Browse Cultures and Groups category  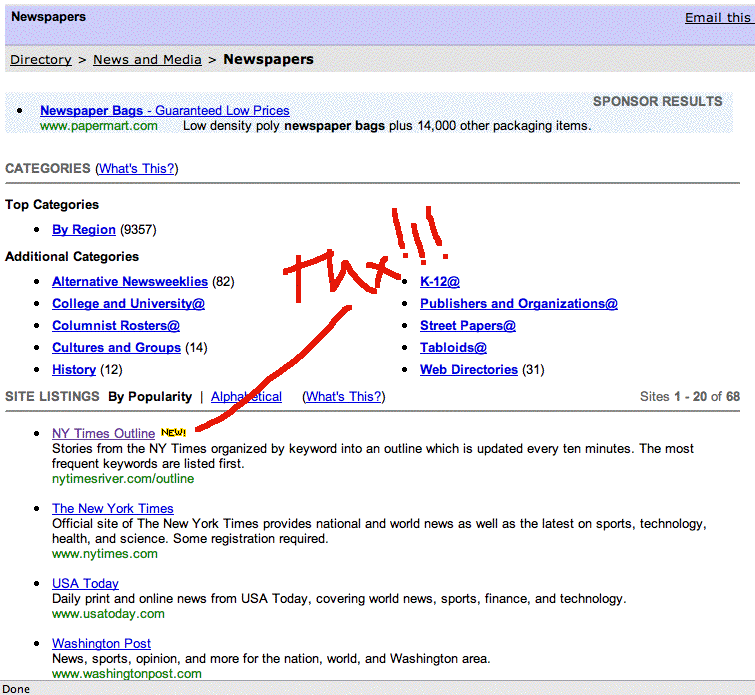[x=116, y=348]
